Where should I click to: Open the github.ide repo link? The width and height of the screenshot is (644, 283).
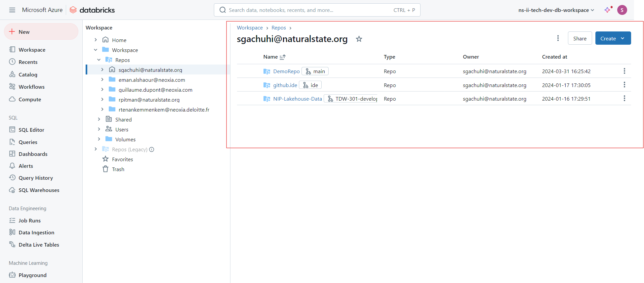coord(285,85)
